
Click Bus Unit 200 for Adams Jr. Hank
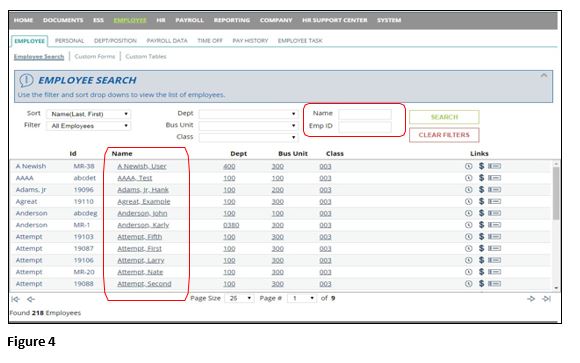point(277,190)
